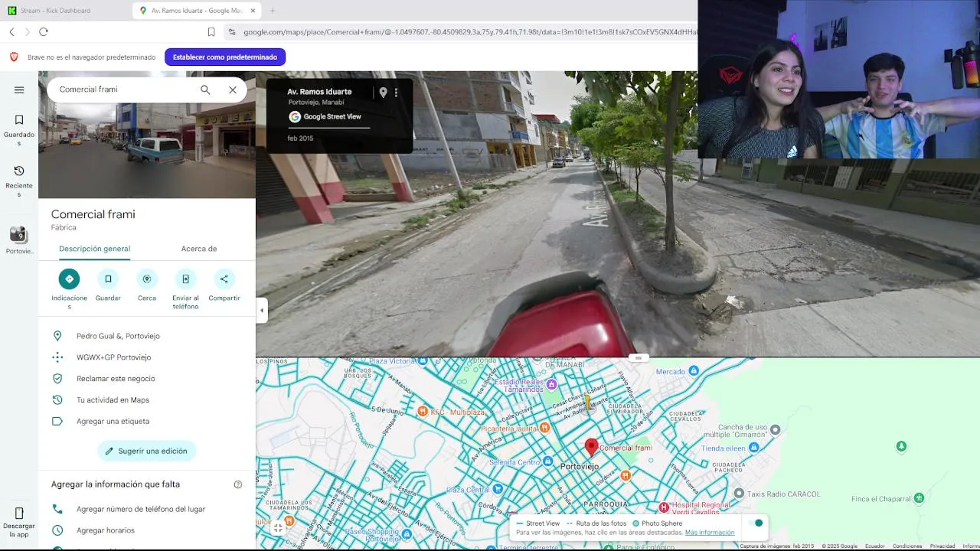Click the help icon beside Agregar la información
Image resolution: width=980 pixels, height=551 pixels.
click(238, 484)
